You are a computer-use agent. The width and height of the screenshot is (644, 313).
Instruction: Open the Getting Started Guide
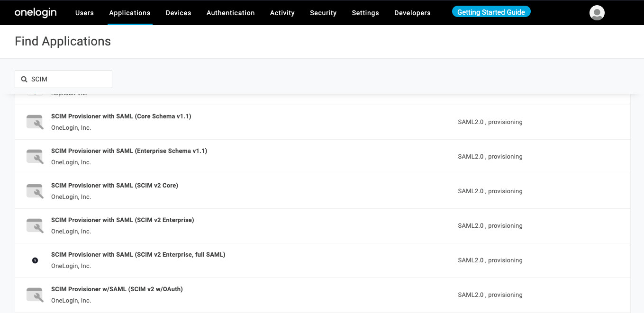click(491, 11)
